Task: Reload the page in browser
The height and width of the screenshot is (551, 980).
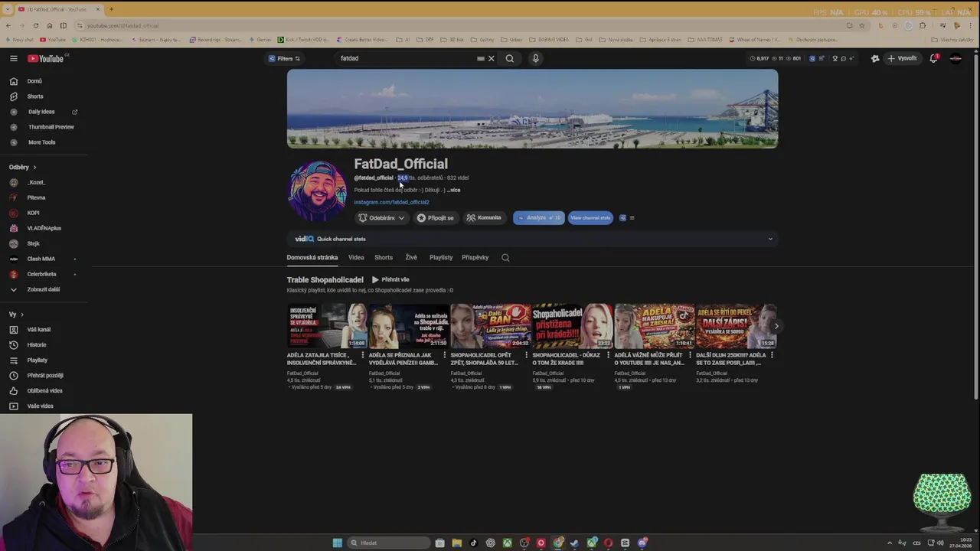Action: 35,25
